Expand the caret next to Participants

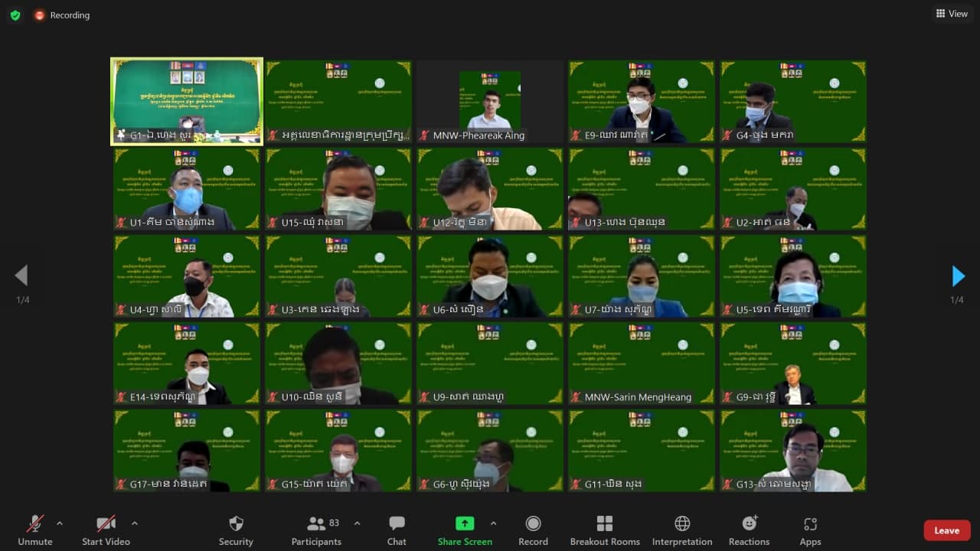pyautogui.click(x=357, y=523)
